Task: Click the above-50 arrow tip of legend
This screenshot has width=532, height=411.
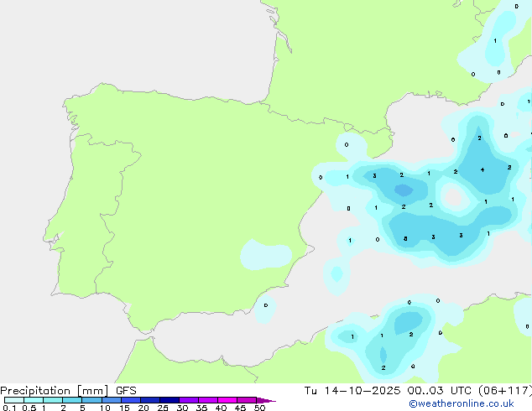Action: tap(266, 400)
